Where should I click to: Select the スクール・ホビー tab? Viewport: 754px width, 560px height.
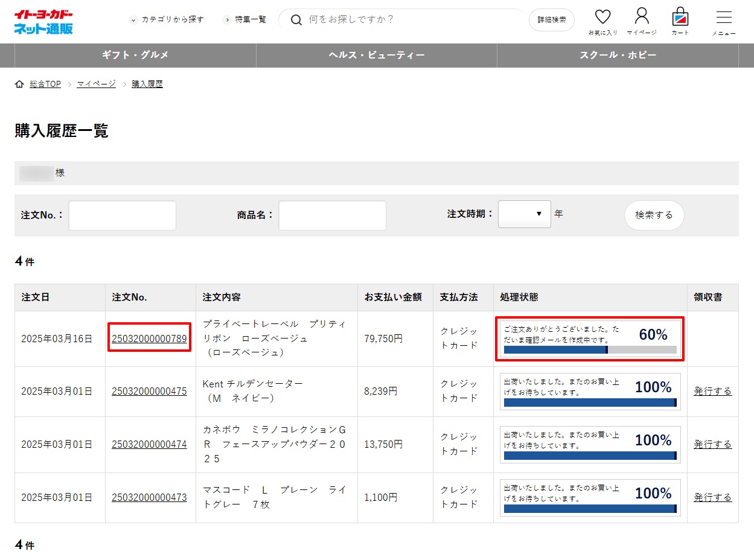[618, 55]
